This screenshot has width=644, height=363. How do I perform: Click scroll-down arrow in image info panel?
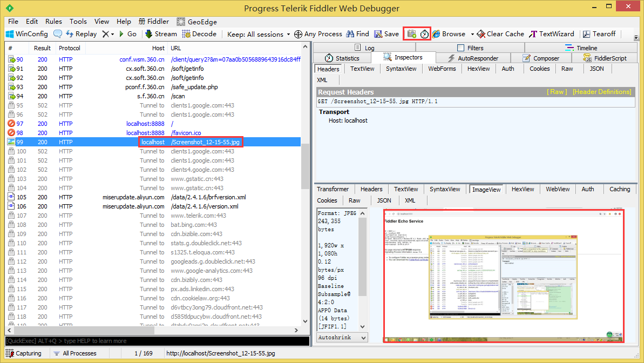click(x=363, y=327)
